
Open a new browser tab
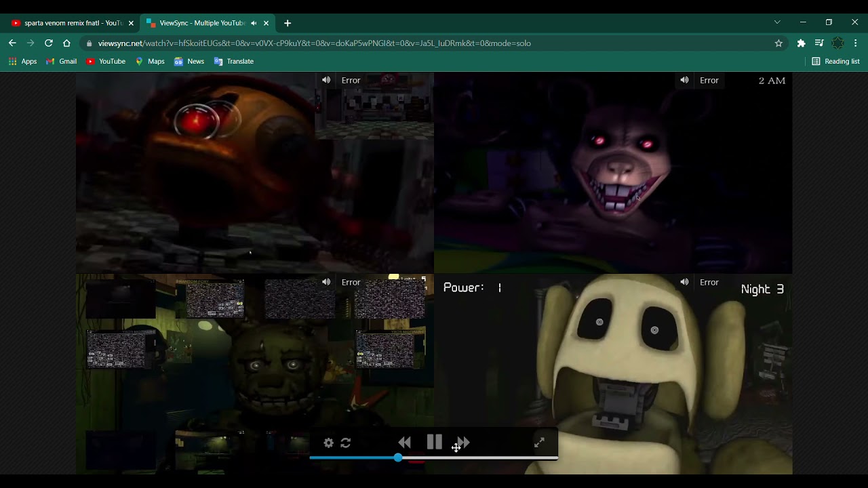(288, 23)
